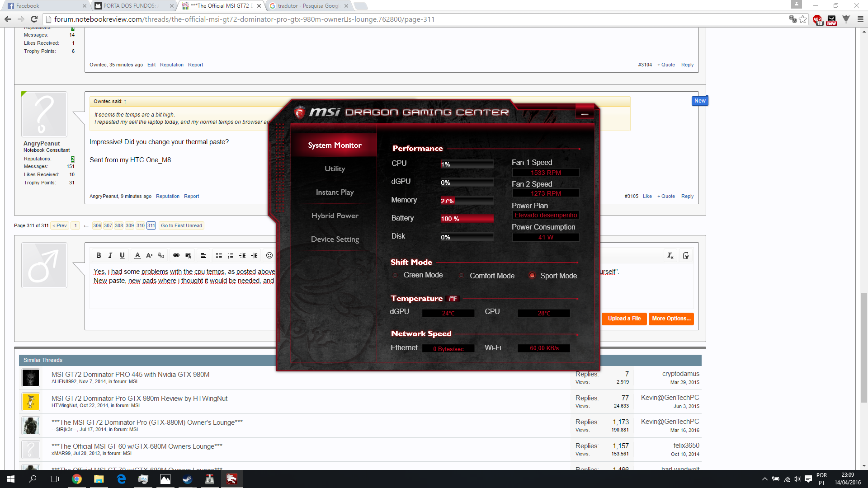Open the Chrome hamburger menu
Viewport: 868px width, 488px height.
(x=860, y=19)
